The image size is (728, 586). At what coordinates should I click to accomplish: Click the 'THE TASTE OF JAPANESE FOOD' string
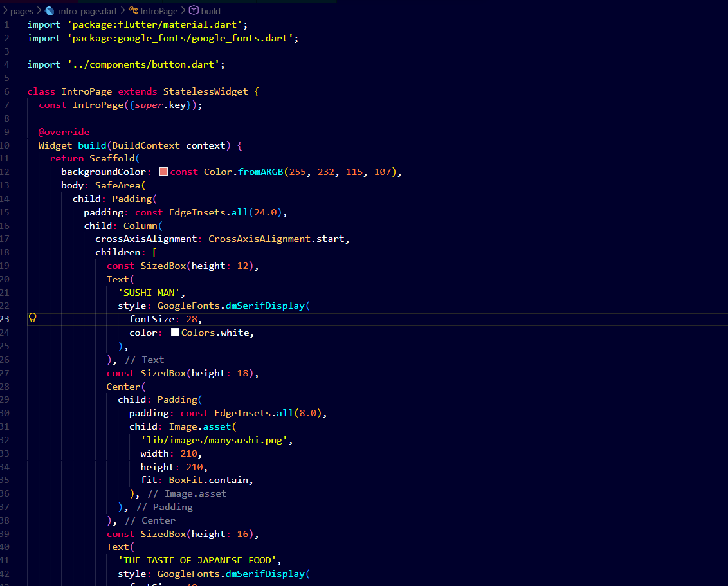click(197, 560)
